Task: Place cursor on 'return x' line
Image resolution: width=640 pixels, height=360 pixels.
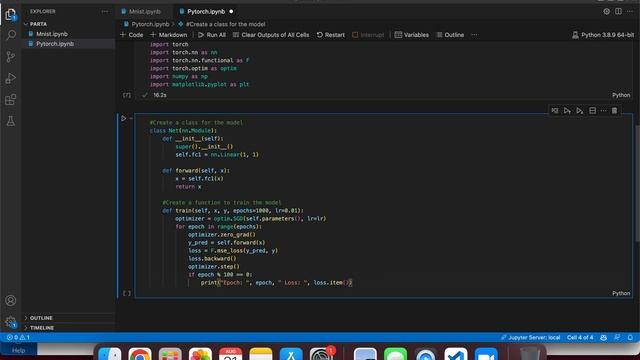Action: tap(188, 187)
